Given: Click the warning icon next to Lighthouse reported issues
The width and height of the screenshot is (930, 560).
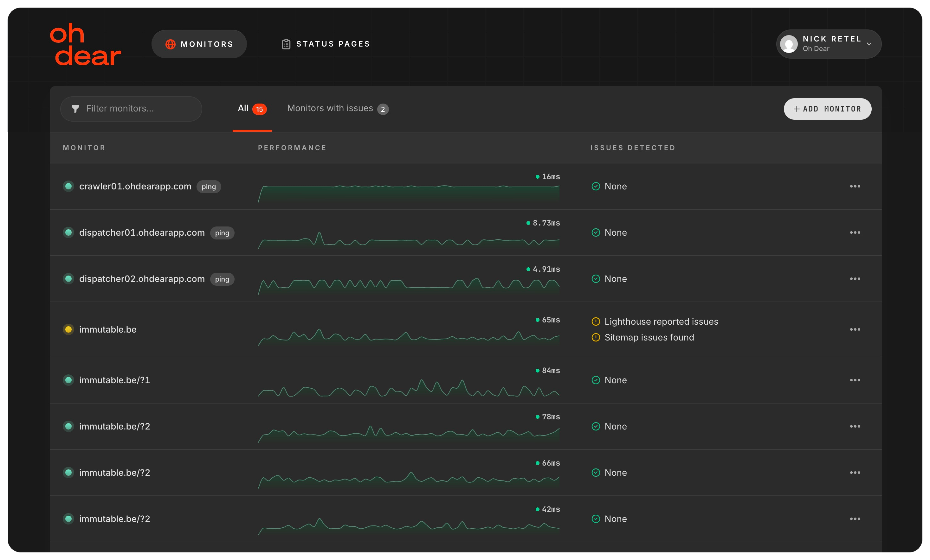Looking at the screenshot, I should [595, 322].
